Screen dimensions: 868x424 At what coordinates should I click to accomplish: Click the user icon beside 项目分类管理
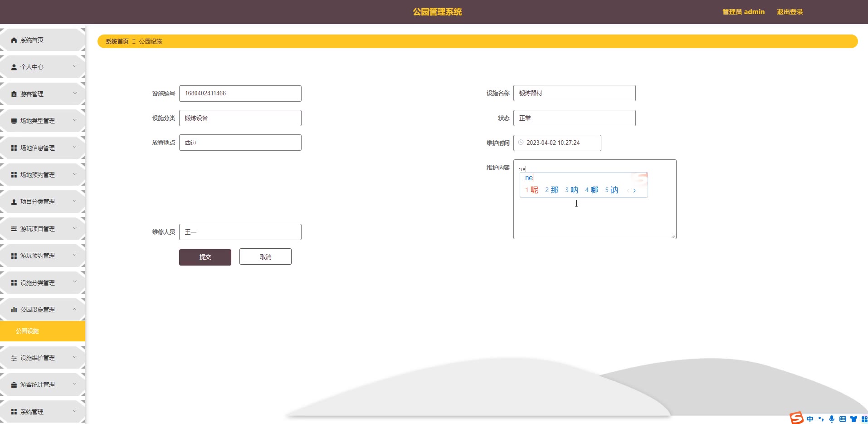[x=14, y=202]
